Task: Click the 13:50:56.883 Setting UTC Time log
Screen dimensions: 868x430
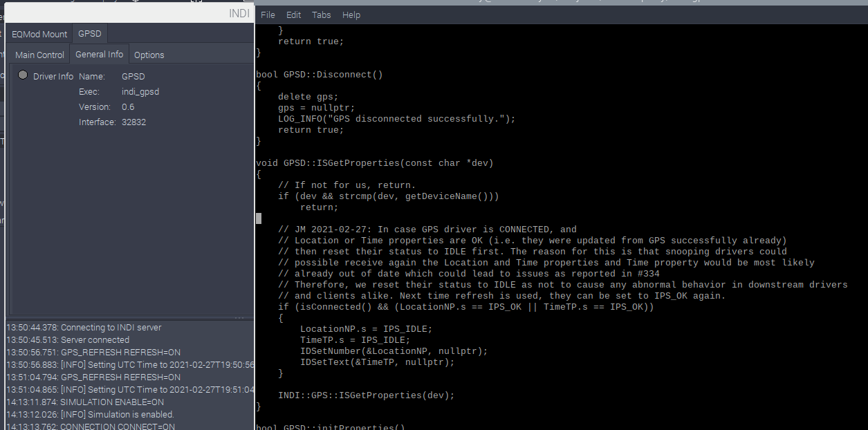Action: click(130, 365)
